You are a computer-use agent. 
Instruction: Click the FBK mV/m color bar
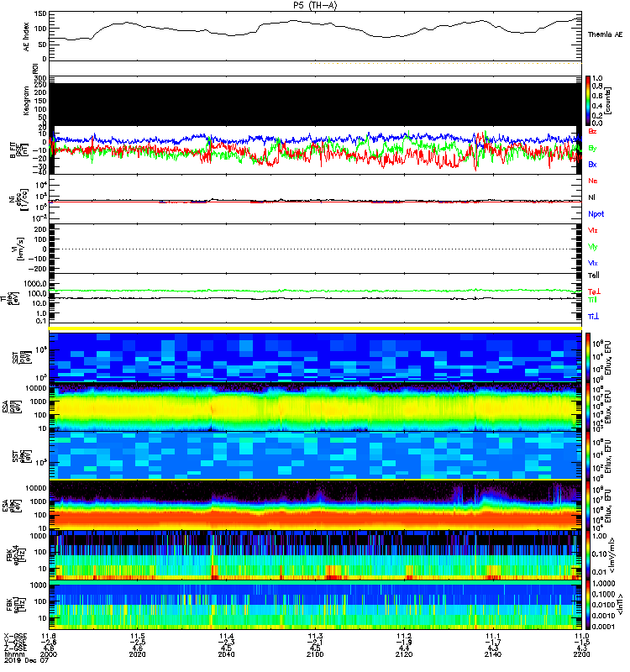589,555
